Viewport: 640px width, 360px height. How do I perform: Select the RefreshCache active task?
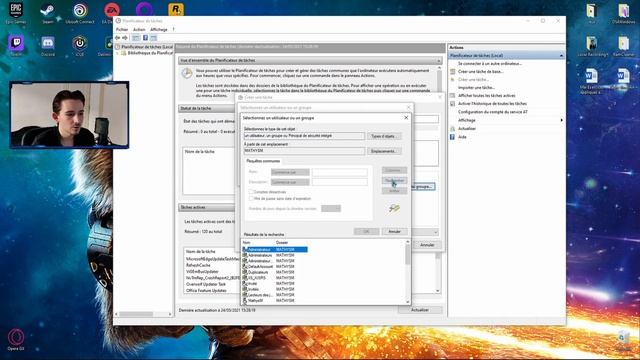[198, 265]
